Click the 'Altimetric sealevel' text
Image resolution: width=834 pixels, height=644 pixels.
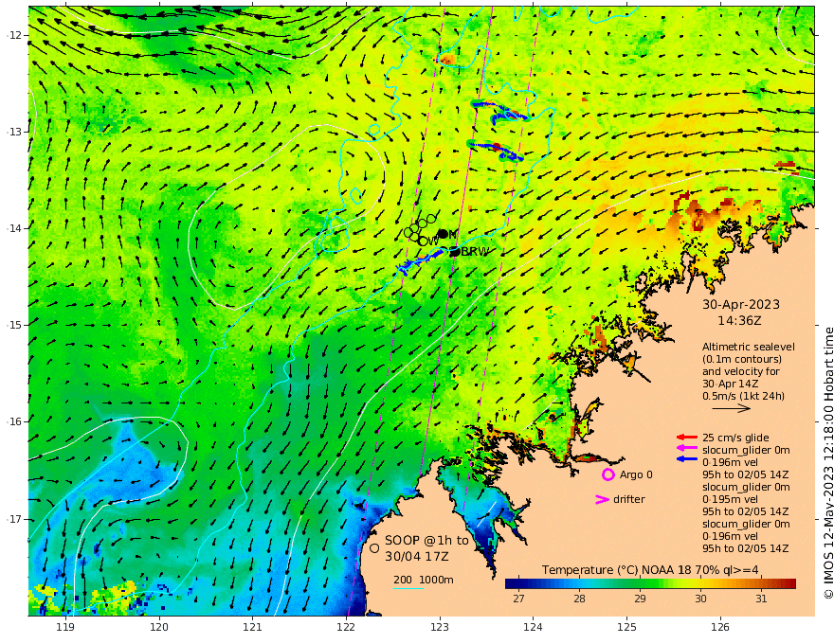(x=749, y=347)
